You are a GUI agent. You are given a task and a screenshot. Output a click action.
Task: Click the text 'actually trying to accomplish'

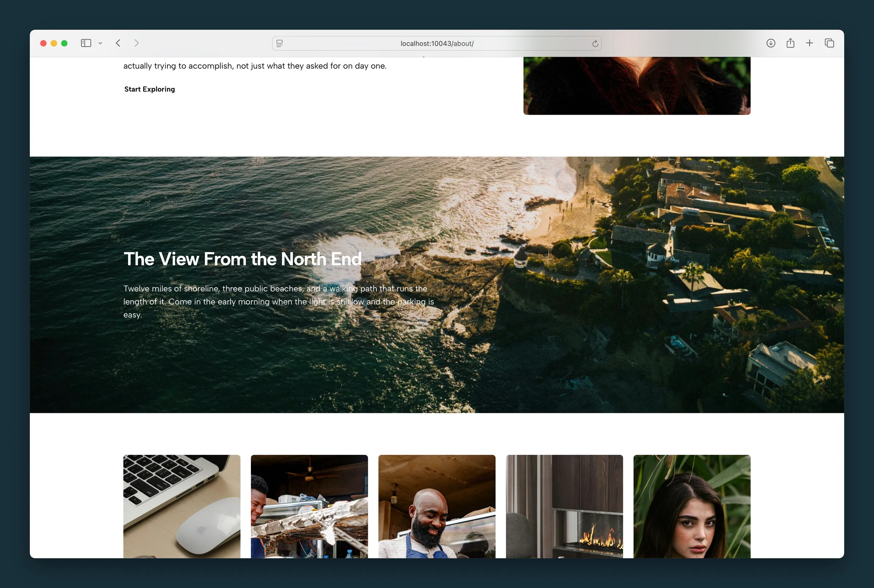pos(178,66)
